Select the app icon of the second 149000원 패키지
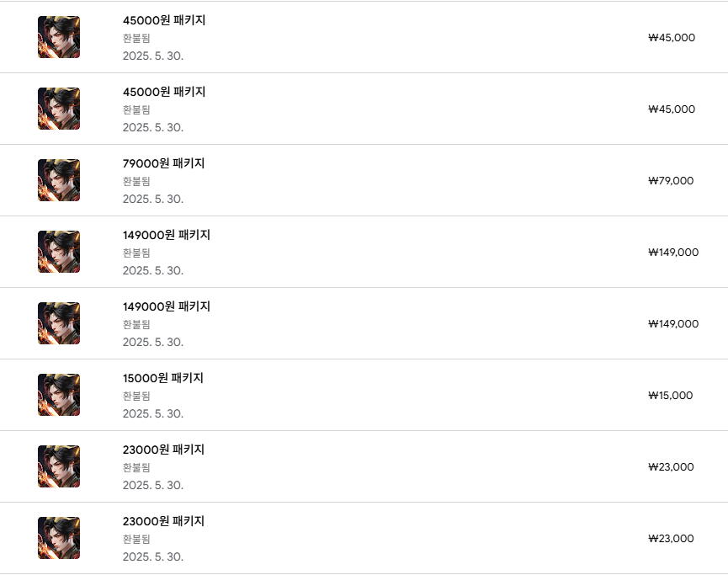The width and height of the screenshot is (728, 575). (59, 323)
